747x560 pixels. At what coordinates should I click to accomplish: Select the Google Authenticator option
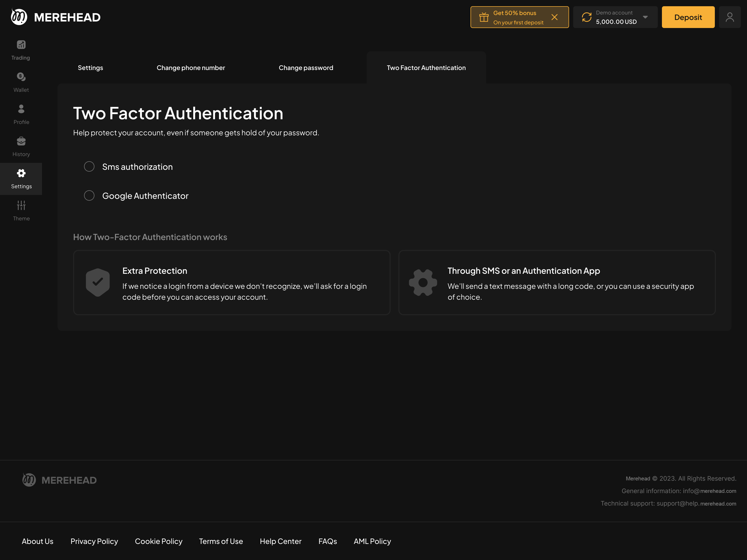tap(89, 195)
